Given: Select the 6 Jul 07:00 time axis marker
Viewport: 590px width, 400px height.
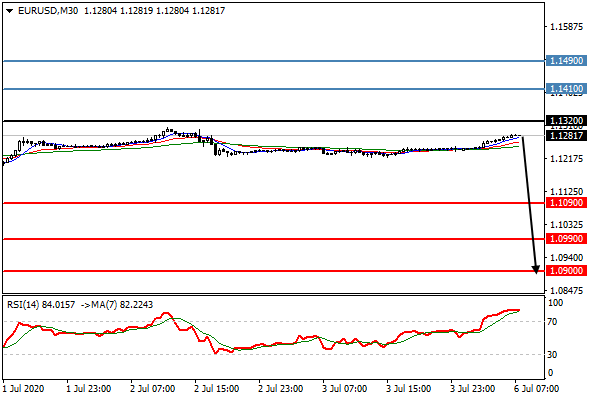Looking at the screenshot, I should click(536, 389).
